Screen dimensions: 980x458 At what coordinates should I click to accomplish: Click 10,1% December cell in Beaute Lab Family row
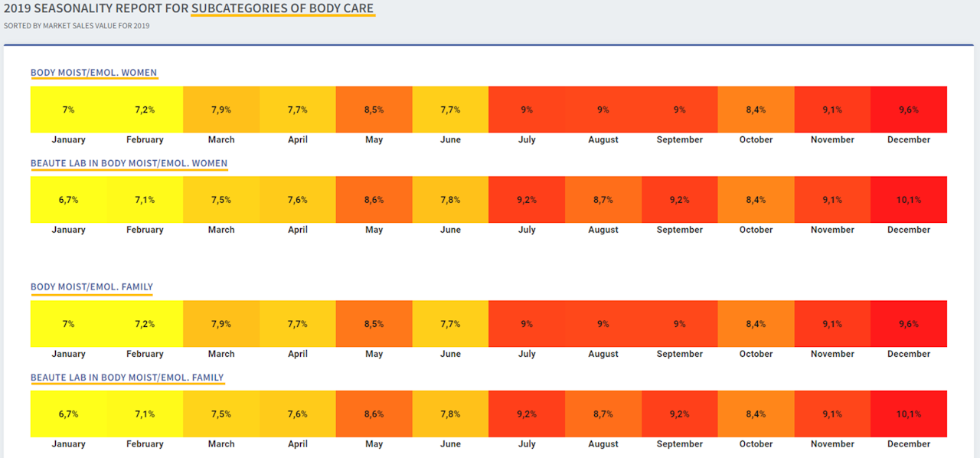pyautogui.click(x=909, y=414)
